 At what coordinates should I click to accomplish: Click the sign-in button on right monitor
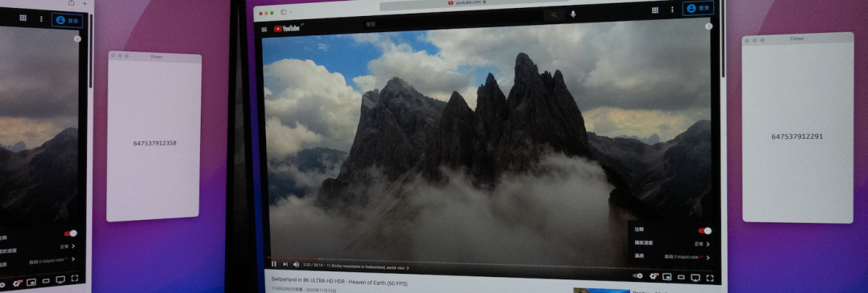698,8
